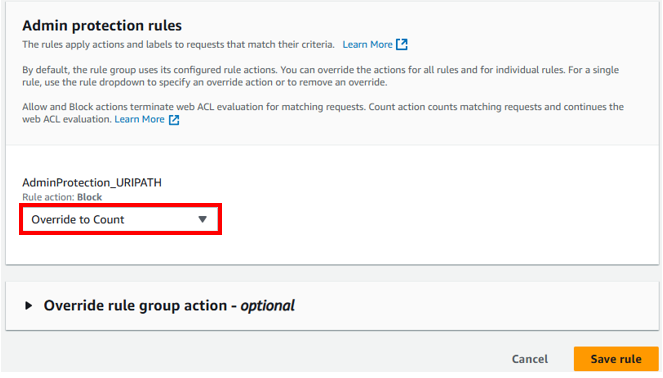Image resolution: width=663 pixels, height=378 pixels.
Task: Click the Admin protection rules heading
Action: [102, 25]
